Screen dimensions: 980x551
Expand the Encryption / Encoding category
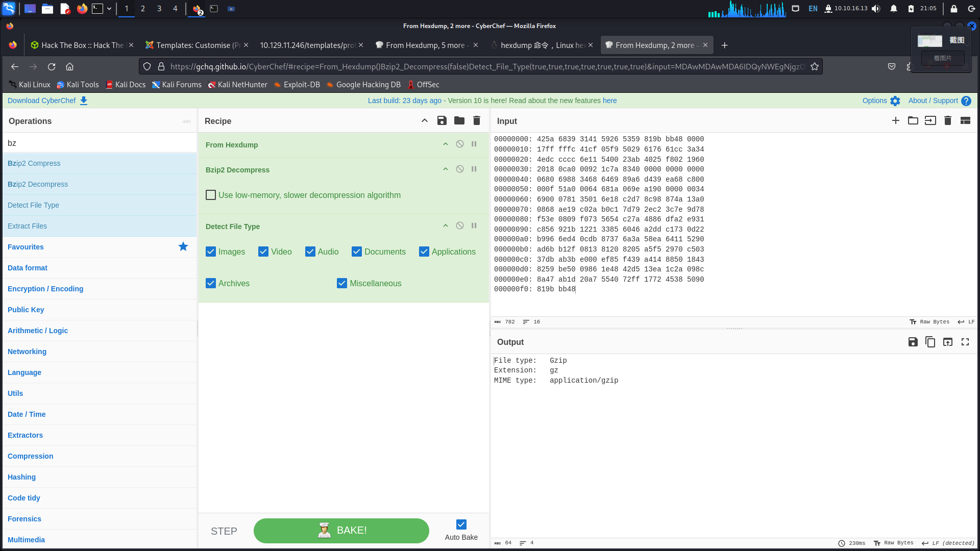click(x=100, y=289)
